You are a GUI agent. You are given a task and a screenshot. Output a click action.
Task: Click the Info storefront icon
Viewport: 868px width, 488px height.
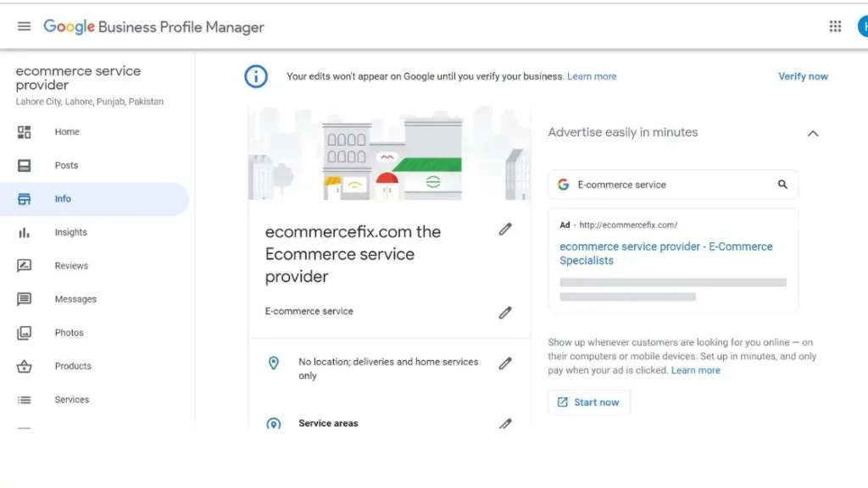[x=24, y=199]
